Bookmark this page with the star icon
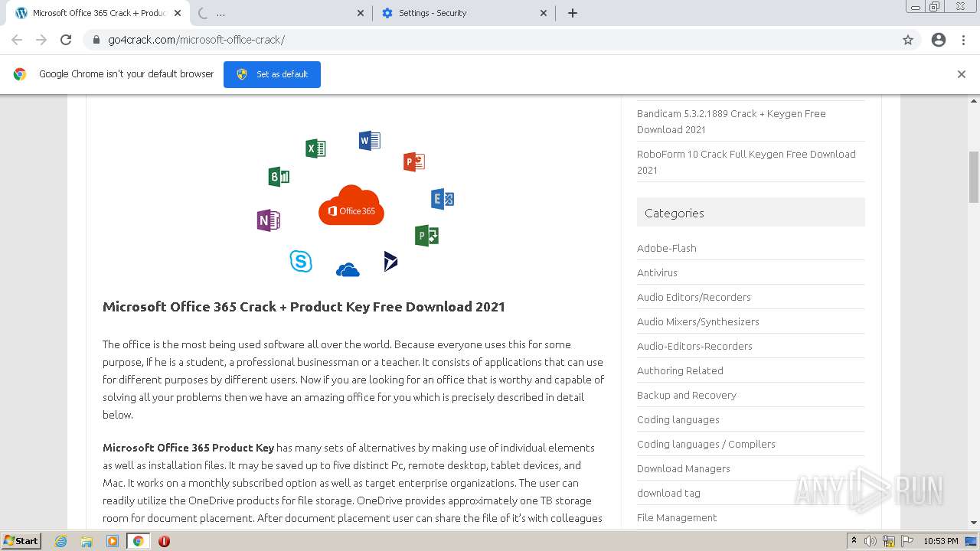This screenshot has height=551, width=980. click(x=908, y=40)
